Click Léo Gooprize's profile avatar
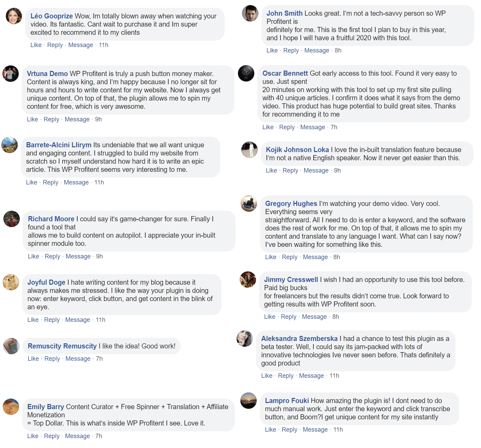Image resolution: width=481 pixels, height=448 pixels. pos(14,16)
